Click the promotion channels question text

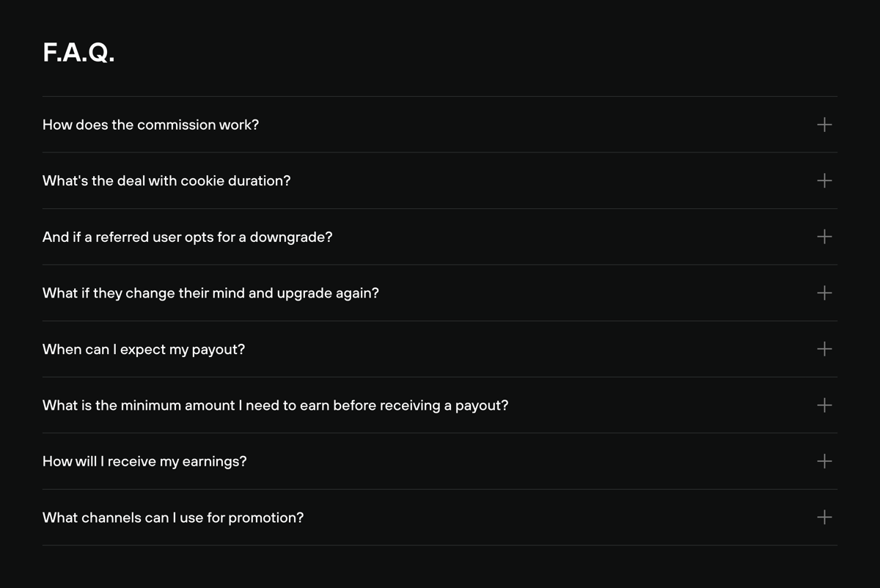(x=173, y=517)
